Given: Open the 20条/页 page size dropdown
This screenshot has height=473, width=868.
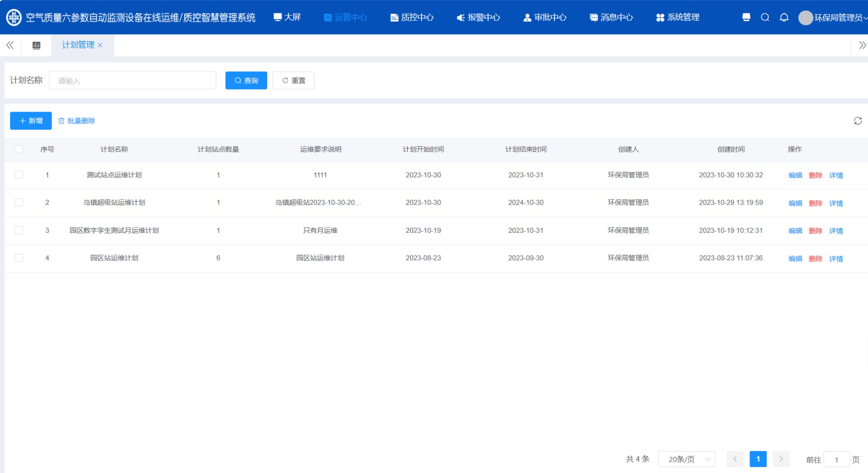Looking at the screenshot, I should [x=687, y=459].
